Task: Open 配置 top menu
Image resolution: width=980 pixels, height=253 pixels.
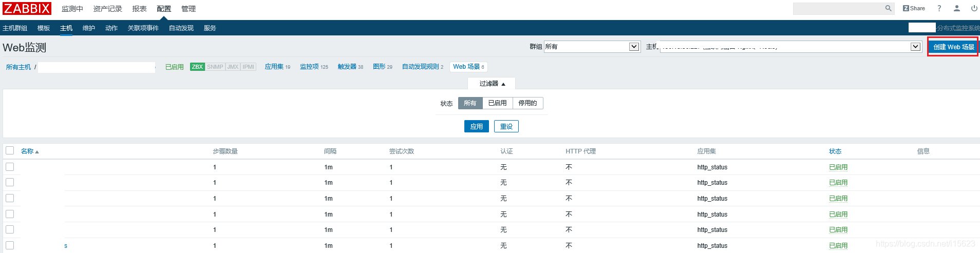Action: coord(164,9)
